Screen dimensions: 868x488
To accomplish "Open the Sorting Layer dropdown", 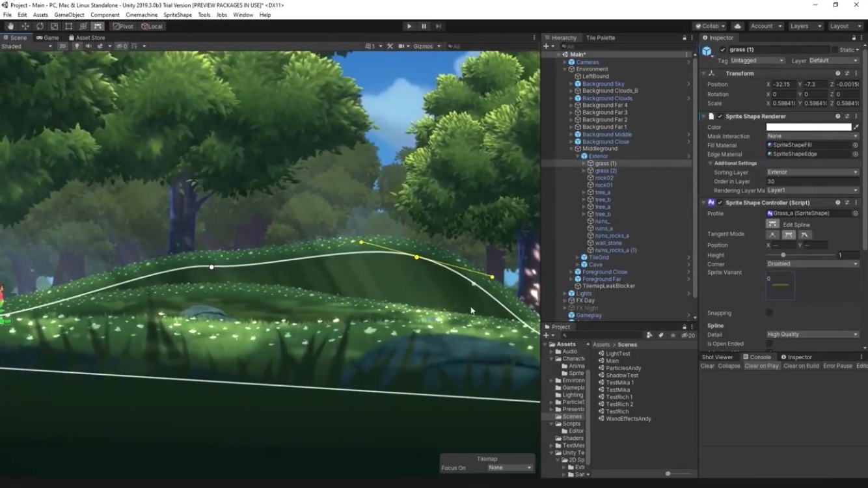I will (812, 172).
